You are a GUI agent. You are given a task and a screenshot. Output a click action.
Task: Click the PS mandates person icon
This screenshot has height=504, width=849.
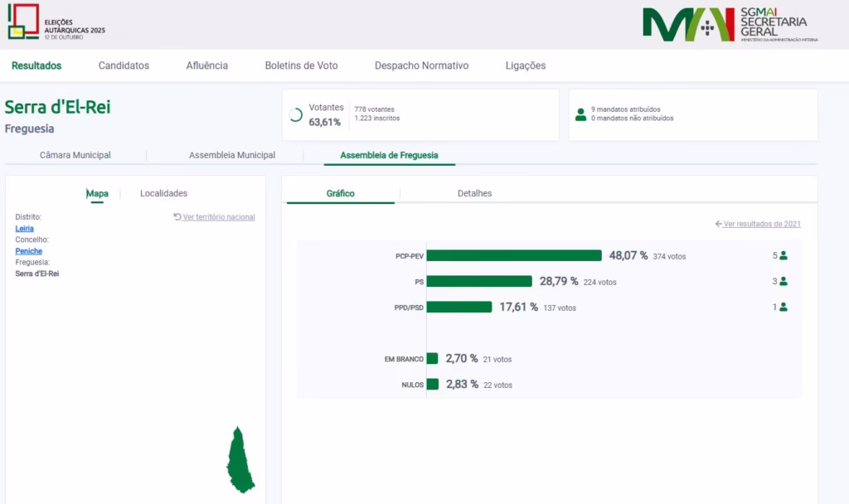click(x=783, y=281)
